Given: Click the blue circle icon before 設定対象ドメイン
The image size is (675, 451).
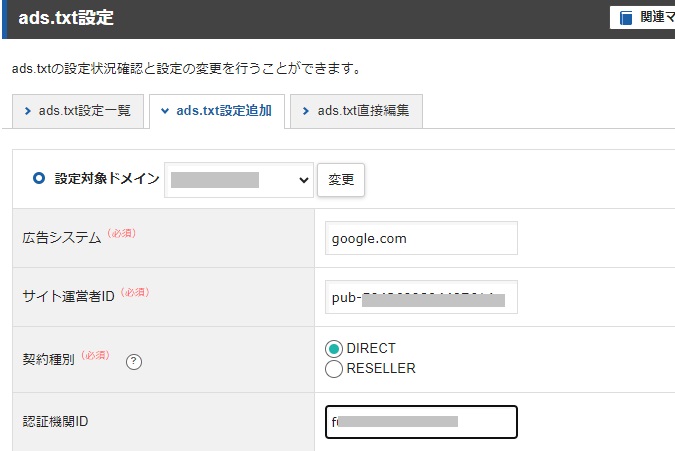Looking at the screenshot, I should [39, 179].
